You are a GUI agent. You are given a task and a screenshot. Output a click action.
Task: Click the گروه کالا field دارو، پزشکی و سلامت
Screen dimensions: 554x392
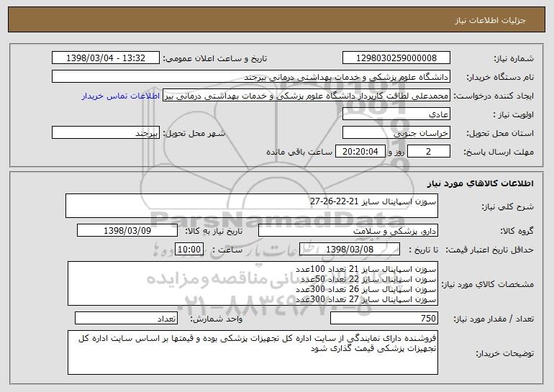(348, 231)
